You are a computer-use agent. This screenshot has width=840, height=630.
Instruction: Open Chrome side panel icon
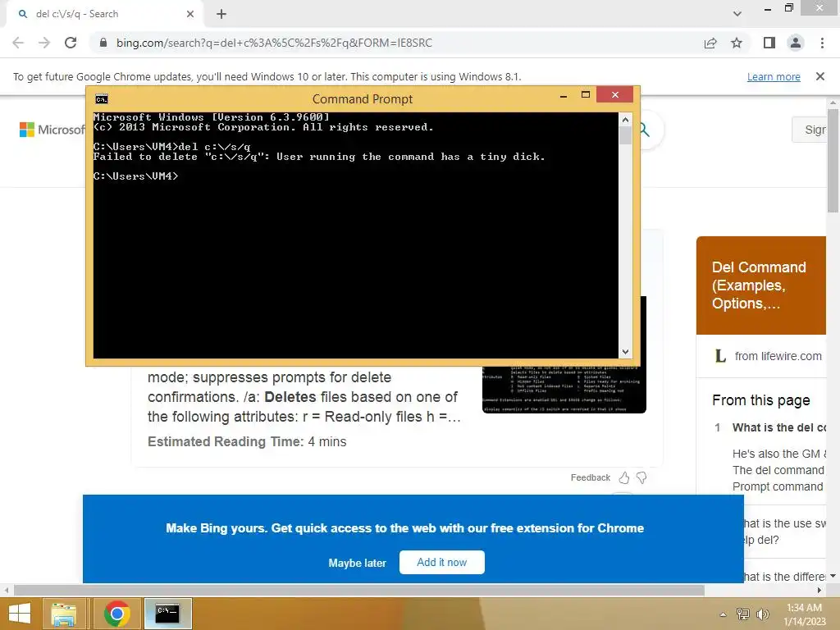[769, 43]
